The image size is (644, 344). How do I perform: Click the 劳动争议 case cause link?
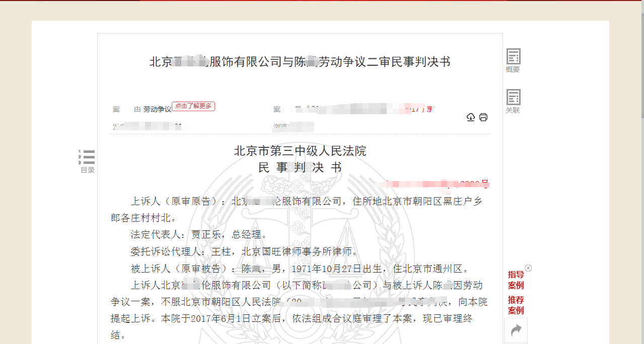157,109
